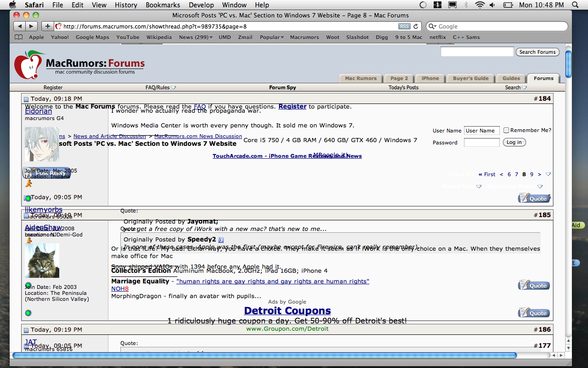The height and width of the screenshot is (368, 588).
Task: Click Eidorian's anime avatar image
Action: (x=42, y=144)
